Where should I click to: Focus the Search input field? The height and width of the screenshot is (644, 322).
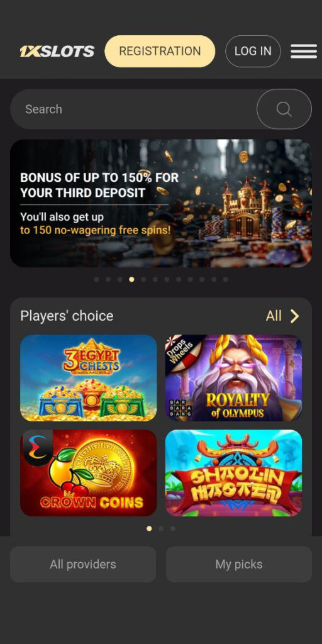point(133,109)
